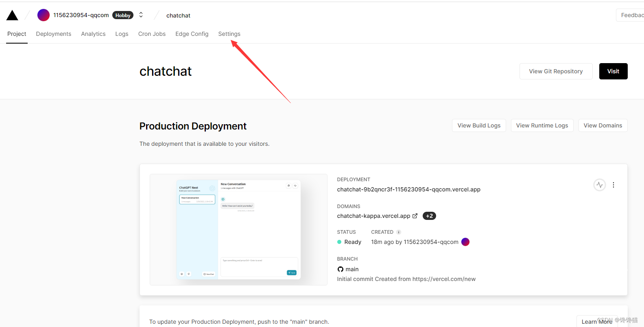Open the Cron Jobs tab
Viewport: 644px width, 327px height.
152,34
